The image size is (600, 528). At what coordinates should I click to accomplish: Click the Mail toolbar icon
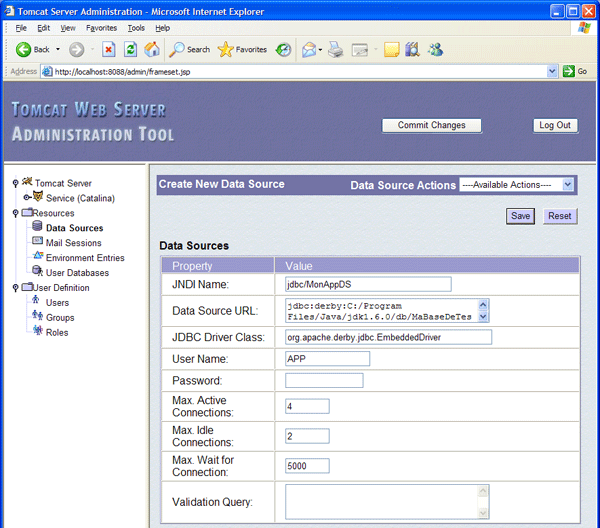click(311, 49)
